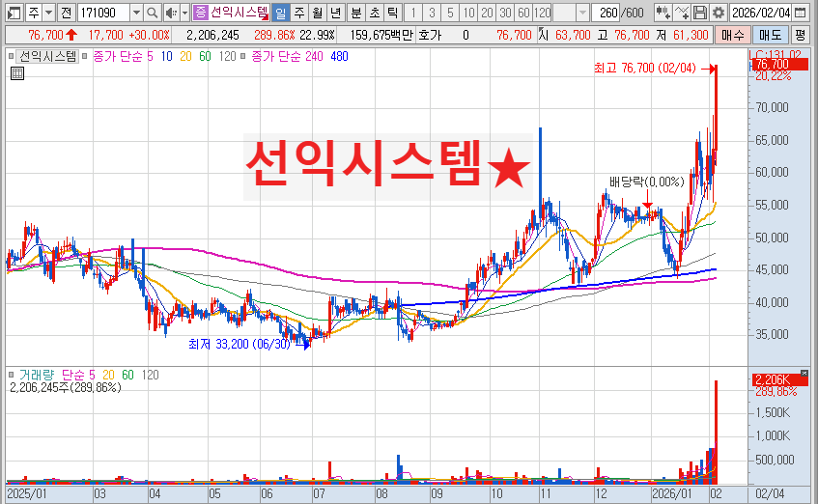
Task: Click the 2026/01 timeline label
Action: [x=672, y=493]
